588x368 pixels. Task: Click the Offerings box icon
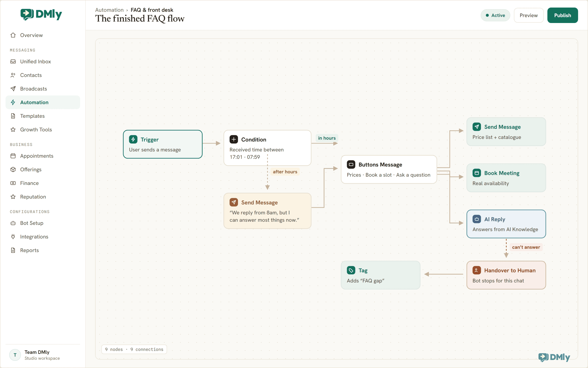coord(13,170)
